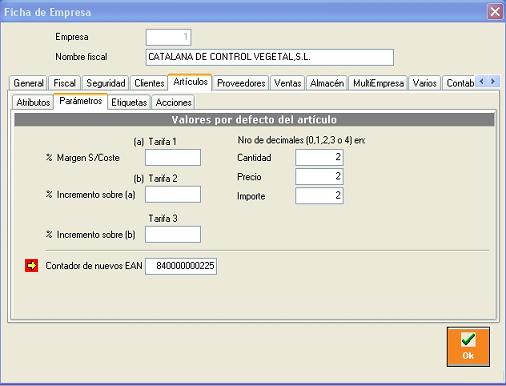
Task: Select the Parámetros sub-tab
Action: click(x=81, y=101)
